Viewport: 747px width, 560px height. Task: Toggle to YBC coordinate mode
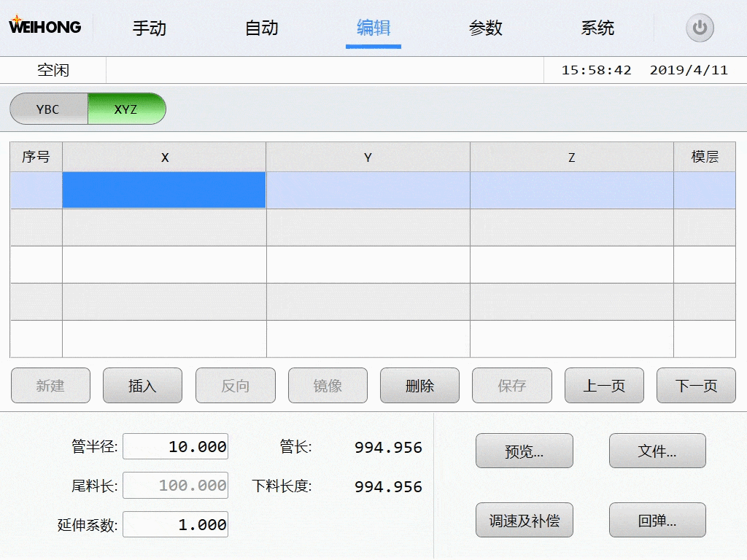point(49,109)
